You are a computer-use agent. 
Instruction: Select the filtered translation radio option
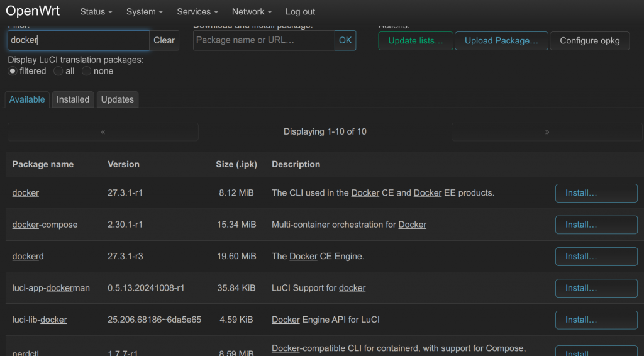[13, 71]
